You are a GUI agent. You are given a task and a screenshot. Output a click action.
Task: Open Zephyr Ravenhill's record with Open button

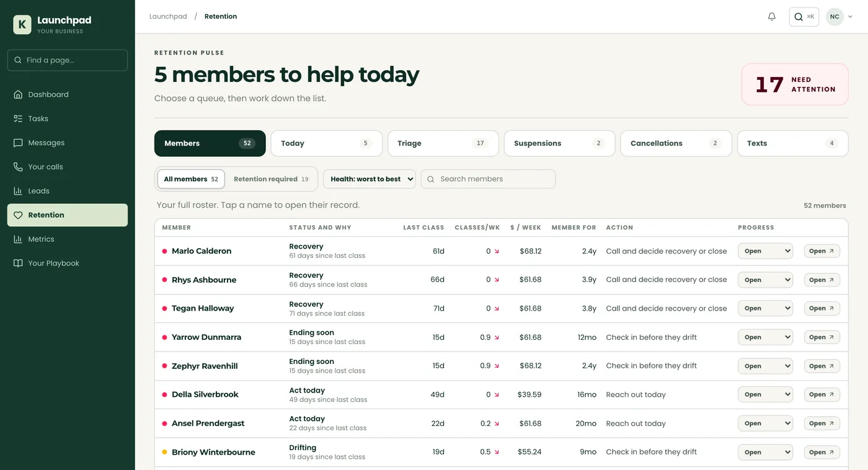(x=822, y=366)
